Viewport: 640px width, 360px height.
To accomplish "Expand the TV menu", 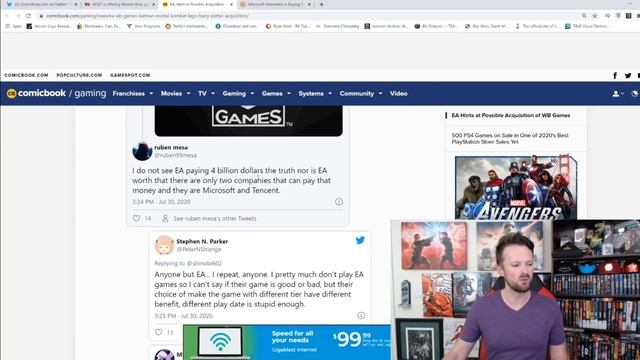I will tap(206, 93).
